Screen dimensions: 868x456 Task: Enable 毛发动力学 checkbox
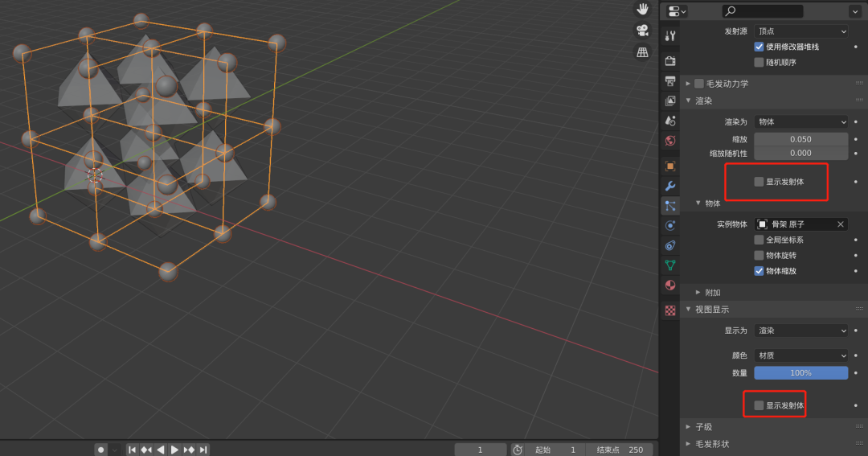tap(699, 84)
